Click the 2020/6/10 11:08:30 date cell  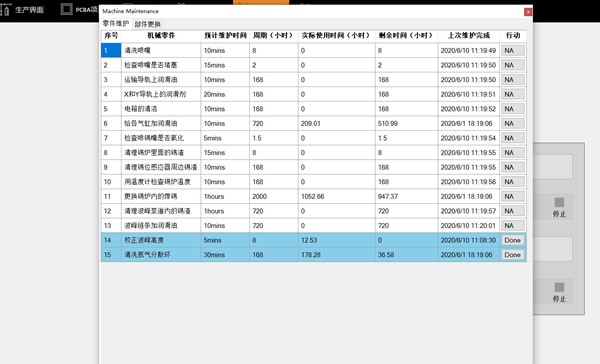(x=469, y=240)
